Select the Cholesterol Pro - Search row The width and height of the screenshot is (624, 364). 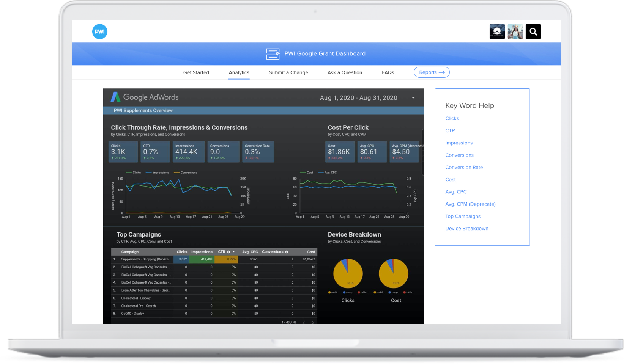coord(214,306)
